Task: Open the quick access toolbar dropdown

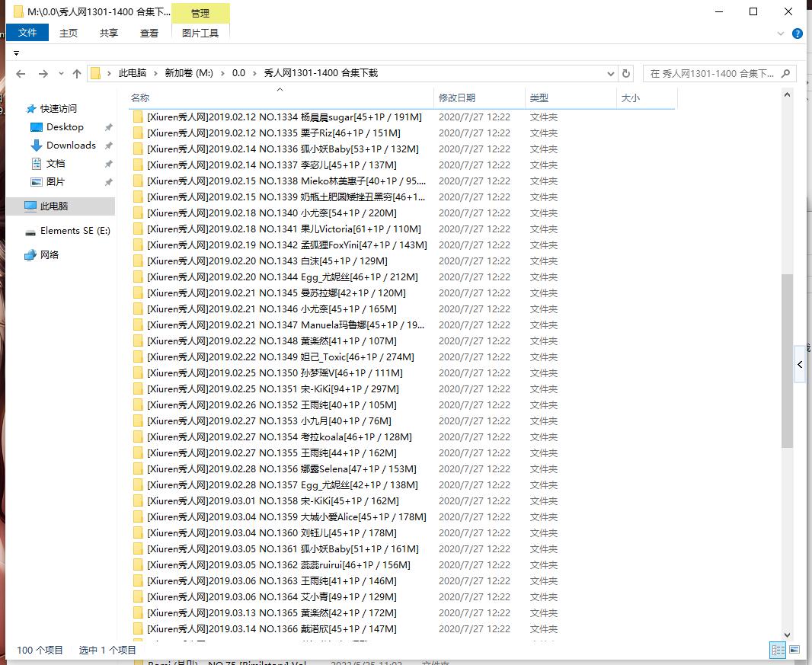Action: [16, 53]
